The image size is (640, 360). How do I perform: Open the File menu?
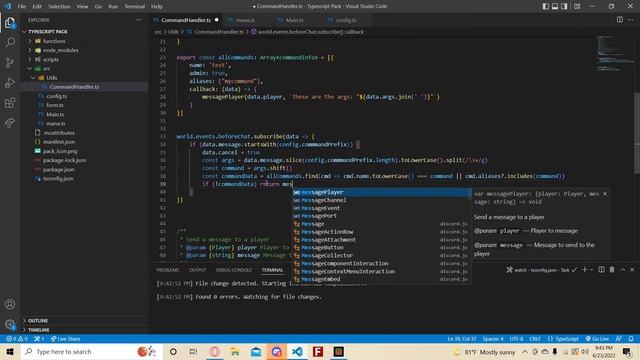point(22,7)
